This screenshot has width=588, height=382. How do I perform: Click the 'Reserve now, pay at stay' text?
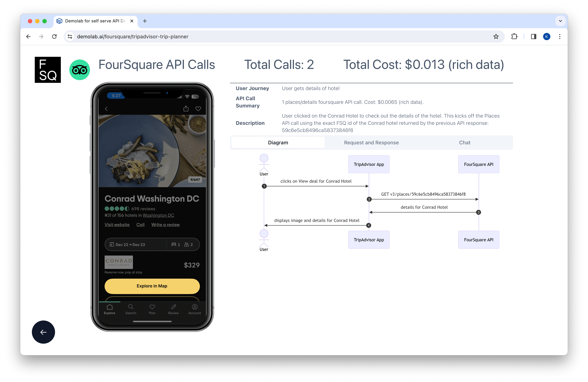123,272
